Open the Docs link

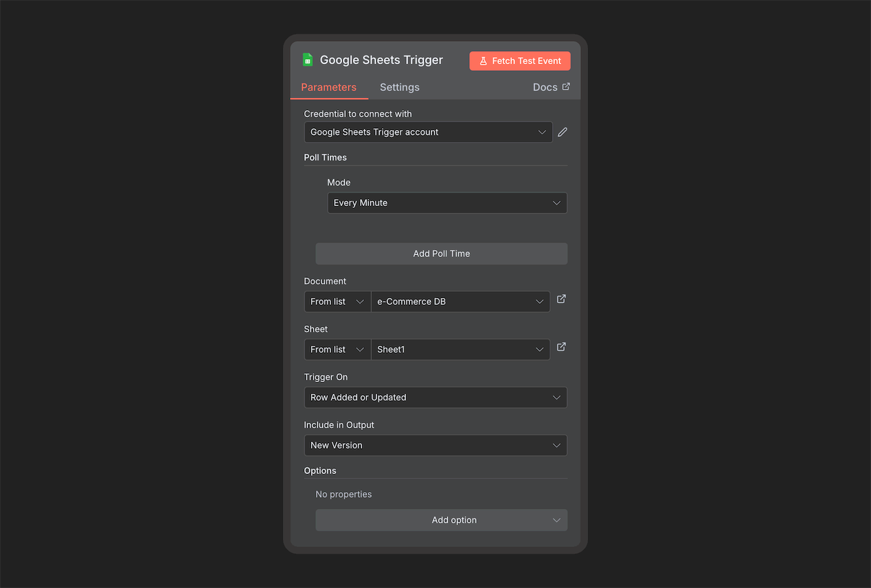tap(551, 87)
